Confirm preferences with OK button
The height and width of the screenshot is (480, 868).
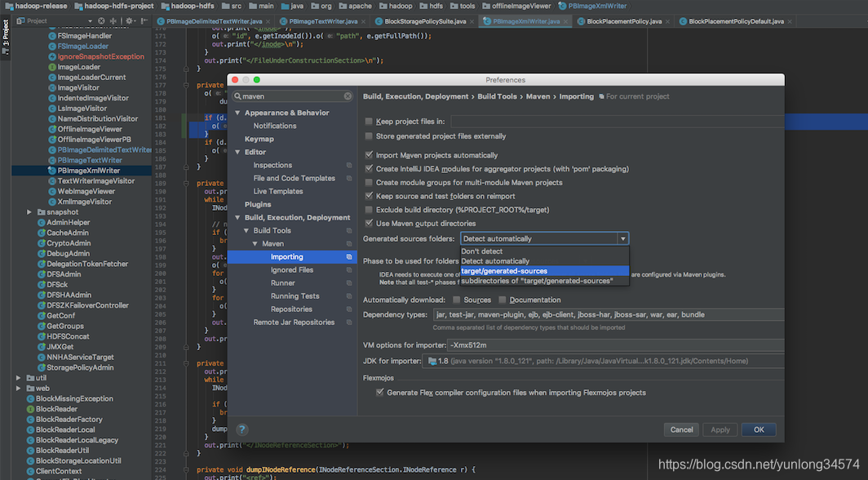click(x=759, y=429)
